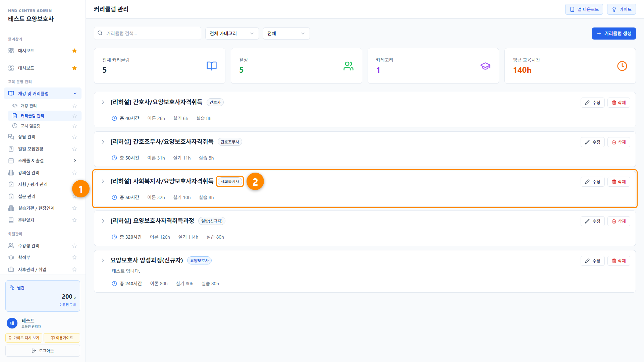
Task: Click the 테 user avatar icon
Action: coord(12,323)
